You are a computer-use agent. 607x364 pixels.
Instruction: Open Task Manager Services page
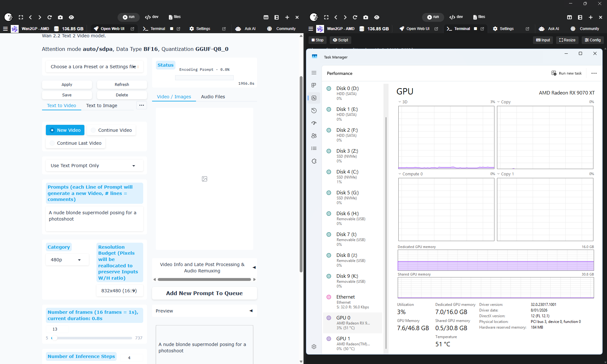314,161
